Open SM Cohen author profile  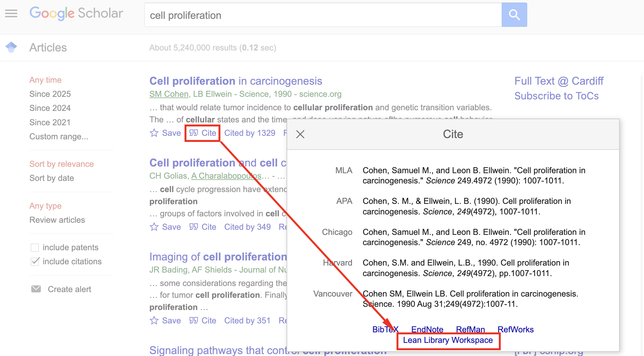click(169, 94)
